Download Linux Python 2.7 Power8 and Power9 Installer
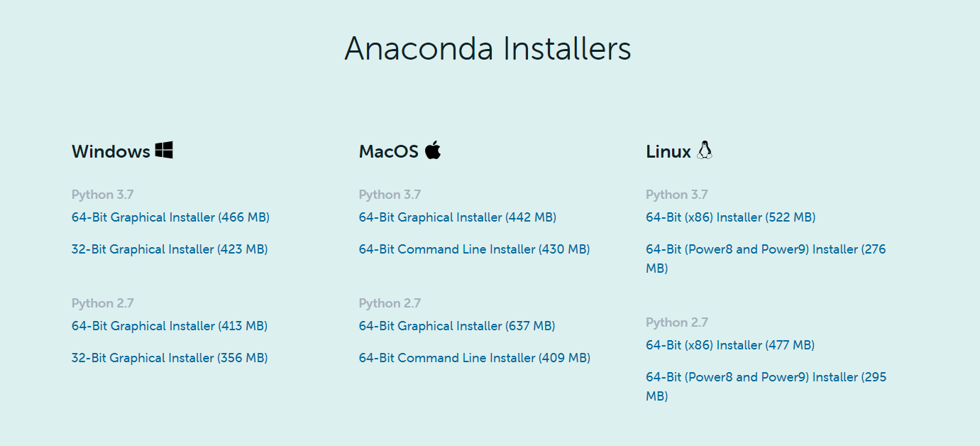 (x=766, y=386)
